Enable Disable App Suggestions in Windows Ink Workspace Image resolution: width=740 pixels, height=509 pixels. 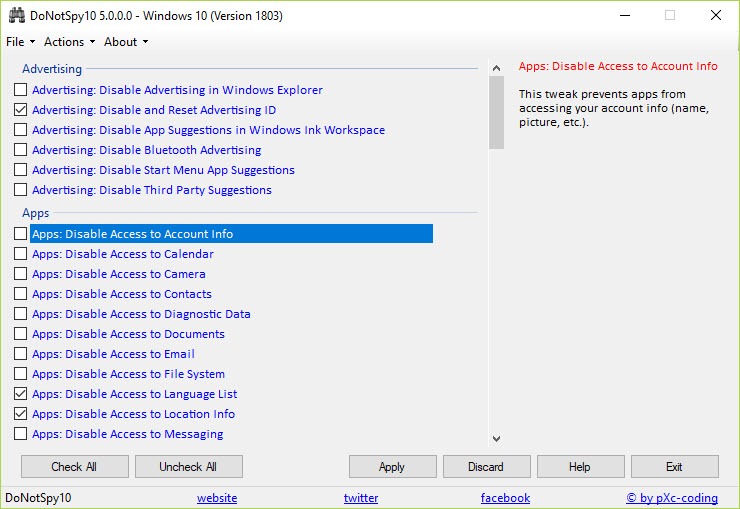[20, 129]
